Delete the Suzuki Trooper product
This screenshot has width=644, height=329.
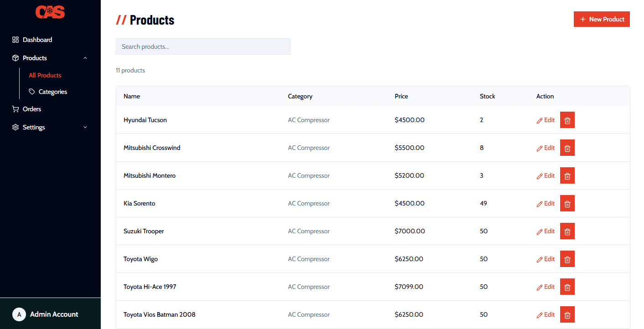[x=567, y=231]
